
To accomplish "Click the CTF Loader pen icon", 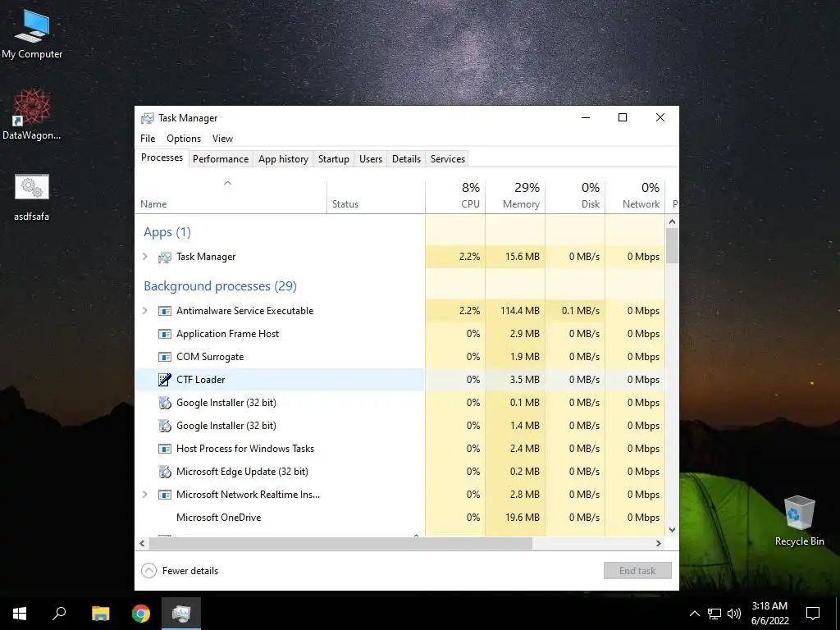I will pos(164,380).
